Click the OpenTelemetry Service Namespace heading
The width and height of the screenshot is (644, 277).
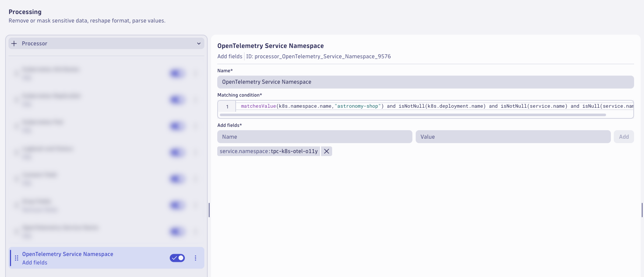pos(271,46)
